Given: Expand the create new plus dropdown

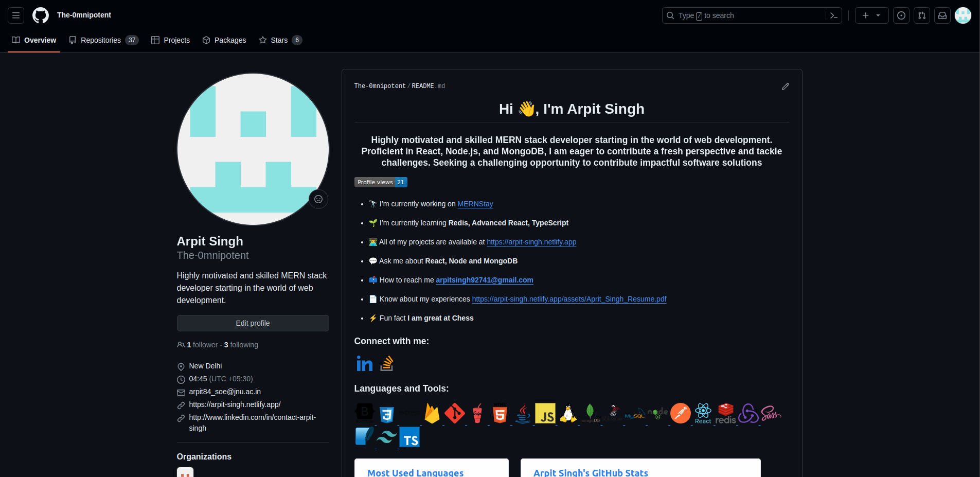Looking at the screenshot, I should [x=871, y=15].
